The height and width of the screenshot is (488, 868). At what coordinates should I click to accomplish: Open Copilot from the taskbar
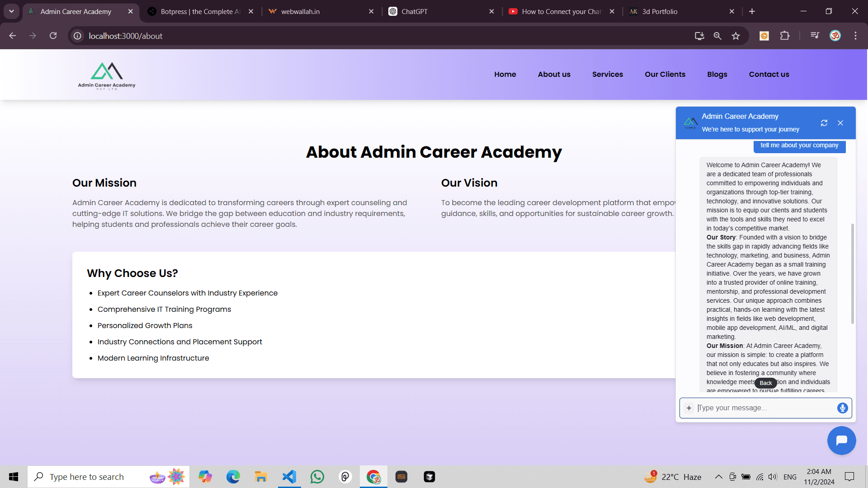(x=205, y=477)
